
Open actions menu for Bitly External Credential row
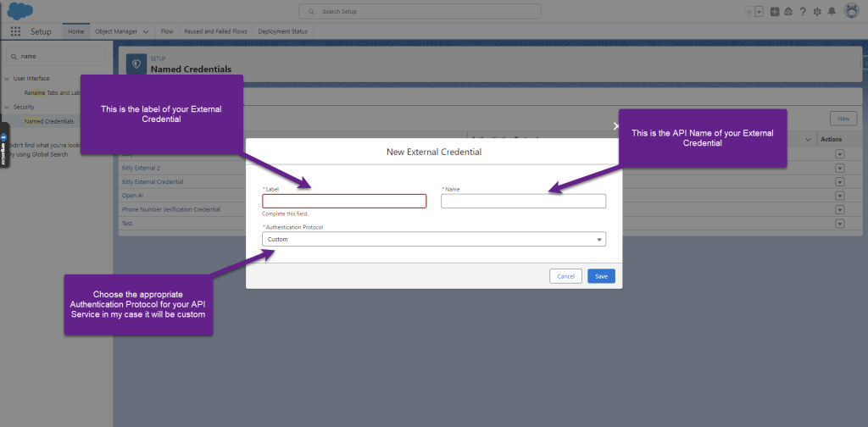[840, 181]
